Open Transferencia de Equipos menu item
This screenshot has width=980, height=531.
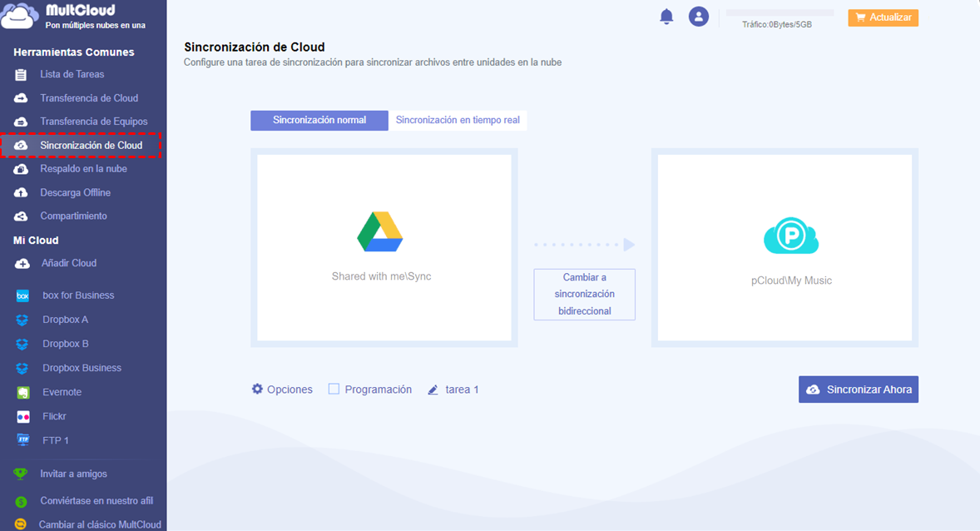94,122
